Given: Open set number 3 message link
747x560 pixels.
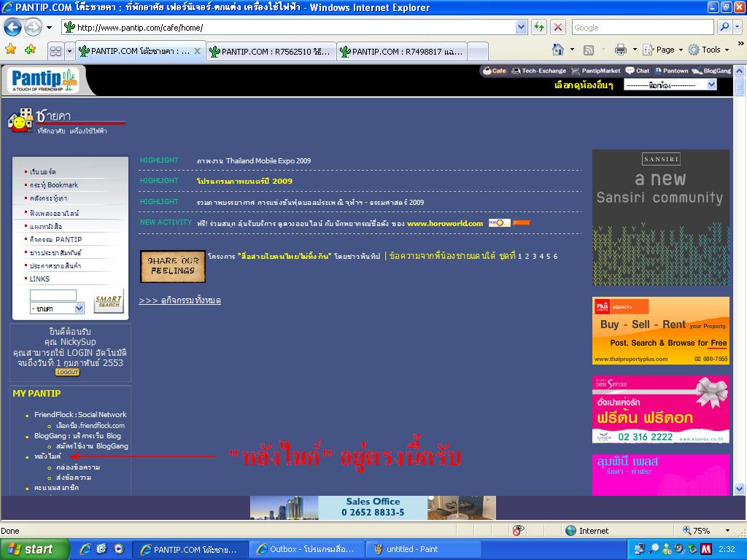Looking at the screenshot, I should (x=534, y=256).
